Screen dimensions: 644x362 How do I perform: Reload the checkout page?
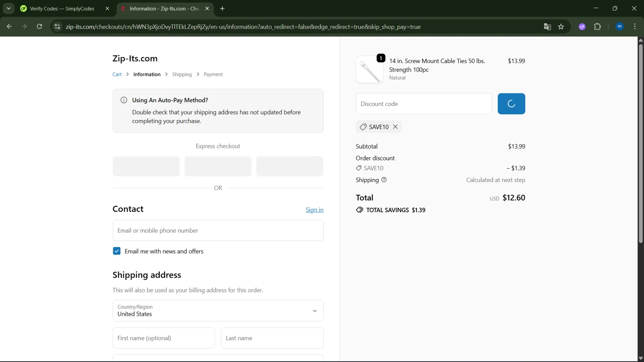tap(39, 27)
